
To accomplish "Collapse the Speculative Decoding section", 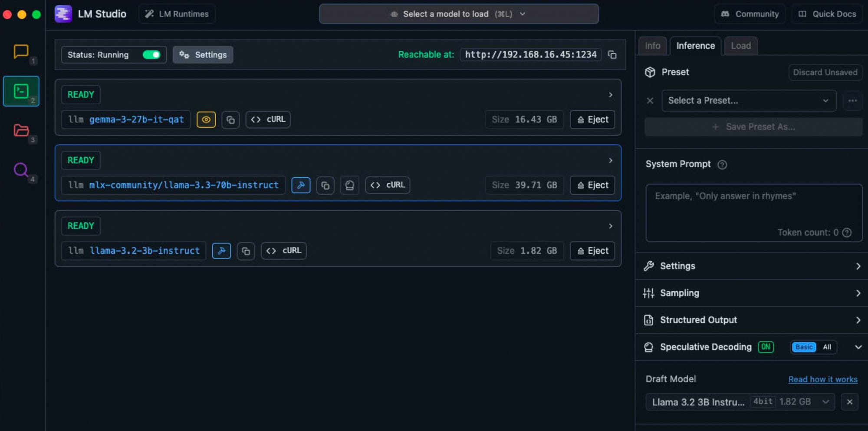I will pyautogui.click(x=858, y=347).
